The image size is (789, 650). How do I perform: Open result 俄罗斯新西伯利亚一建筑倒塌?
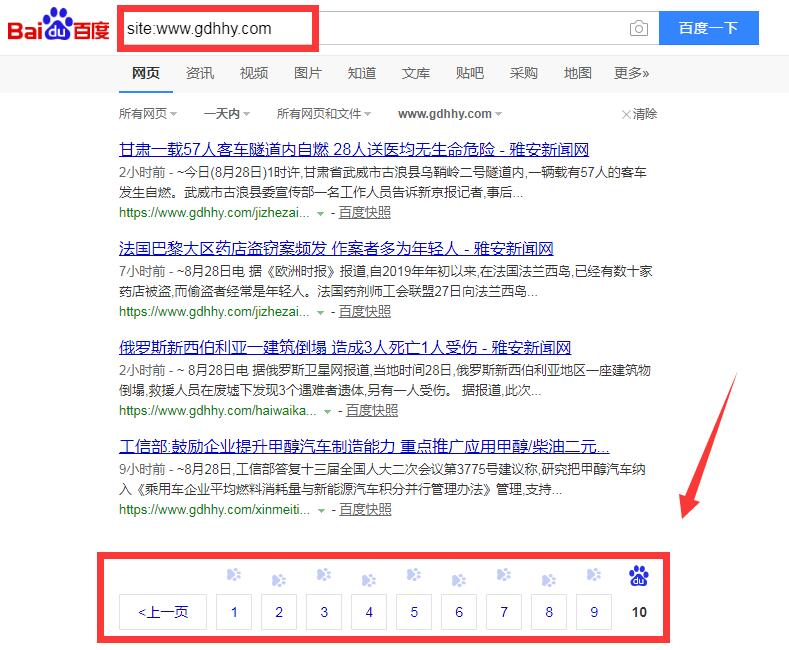(345, 348)
